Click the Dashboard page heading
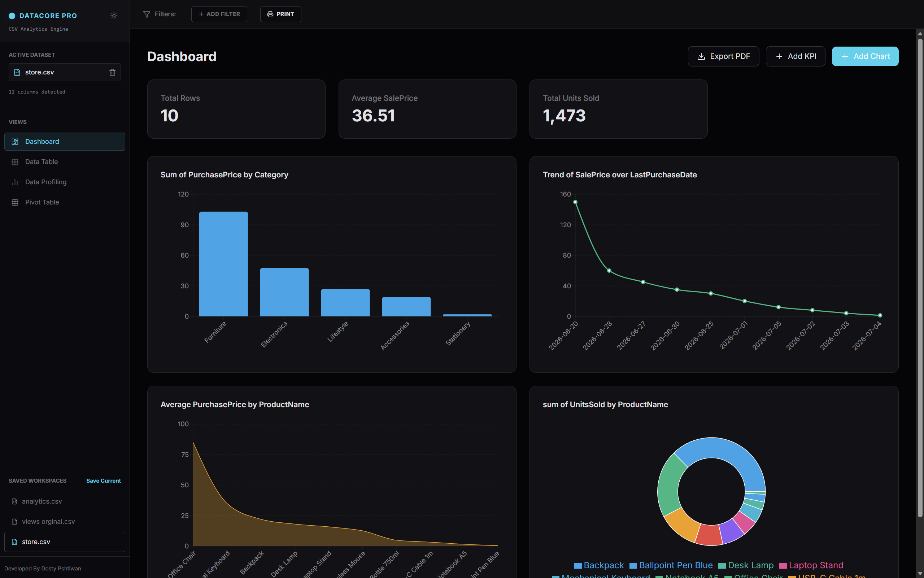This screenshot has width=924, height=578. coord(182,57)
